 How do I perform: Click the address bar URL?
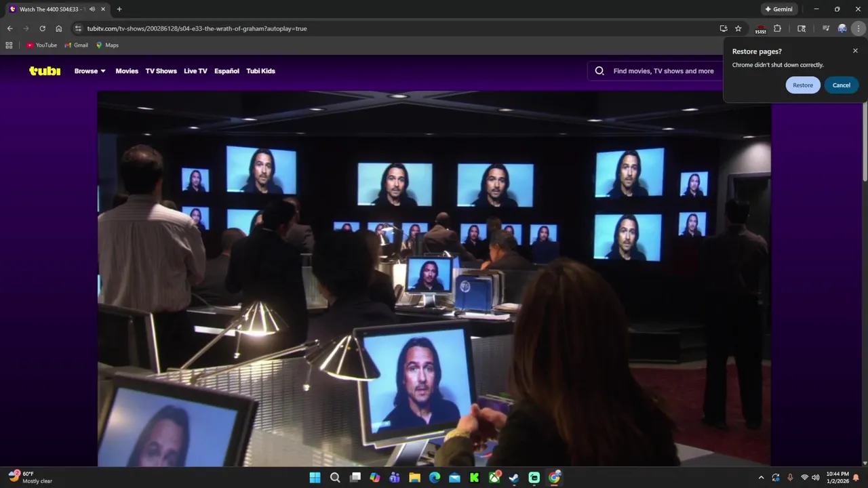click(197, 28)
